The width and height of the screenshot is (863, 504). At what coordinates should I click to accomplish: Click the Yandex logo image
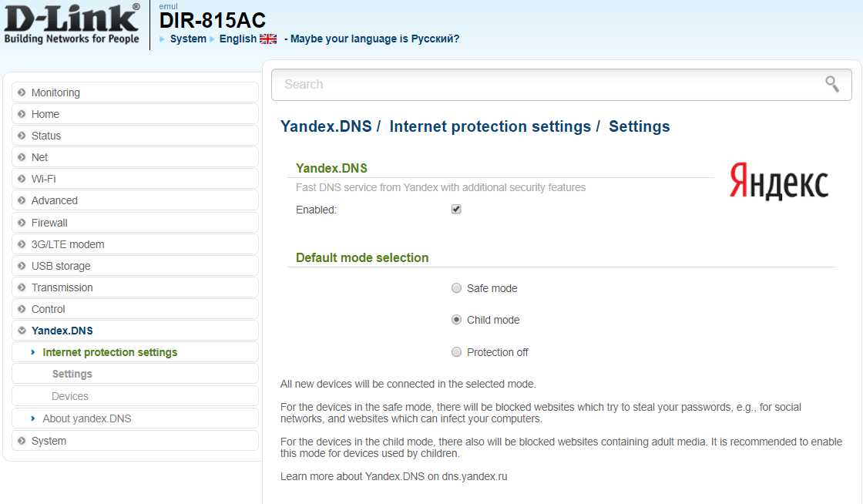tap(778, 182)
